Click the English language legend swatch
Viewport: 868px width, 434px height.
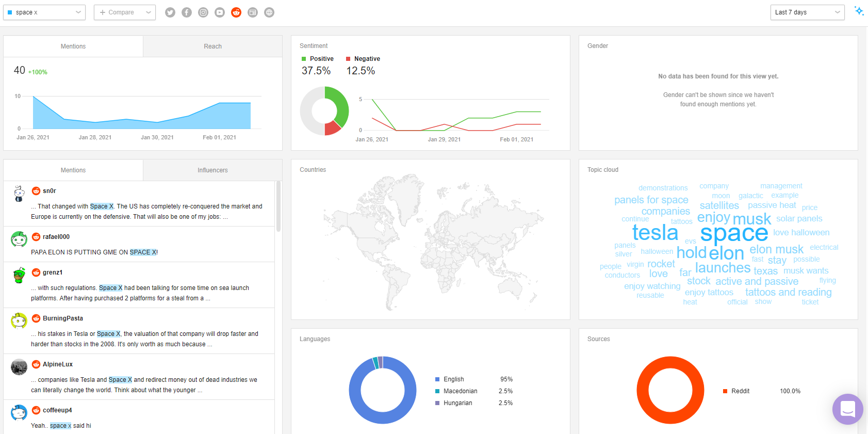(x=437, y=379)
